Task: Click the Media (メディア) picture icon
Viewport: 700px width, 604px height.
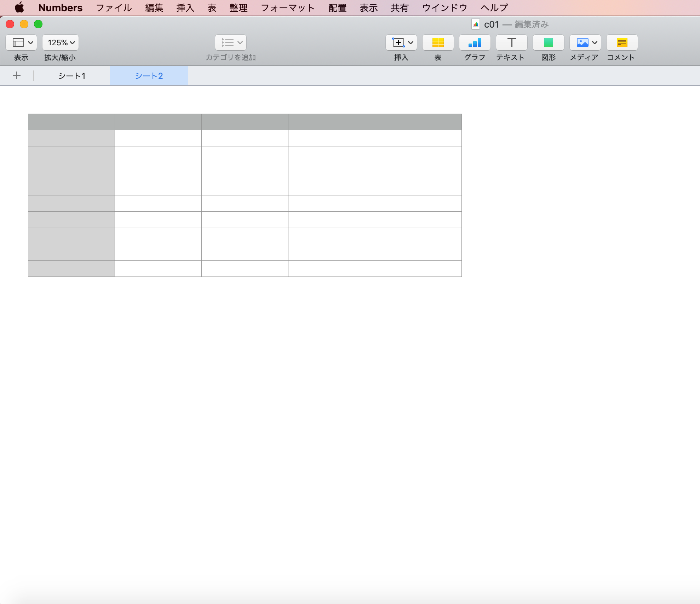Action: tap(582, 42)
